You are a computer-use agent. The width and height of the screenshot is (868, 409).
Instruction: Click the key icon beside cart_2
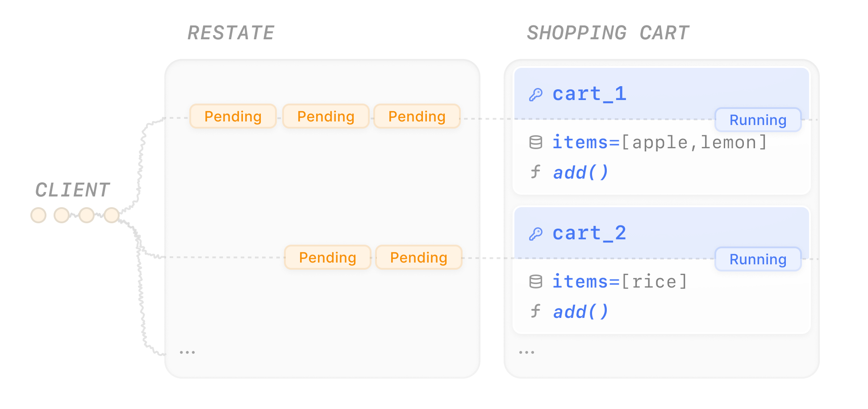[535, 234]
